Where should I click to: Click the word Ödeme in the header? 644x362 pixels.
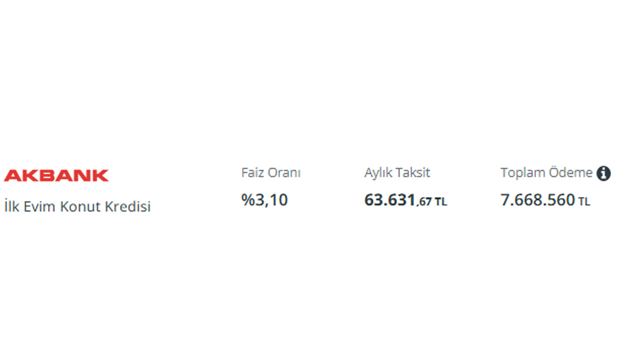pos(571,172)
